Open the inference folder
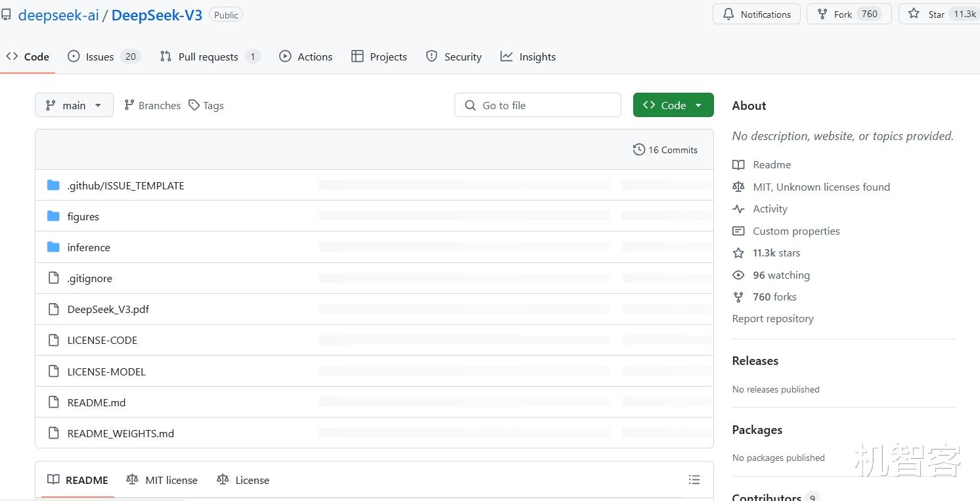This screenshot has width=980, height=501. (89, 247)
